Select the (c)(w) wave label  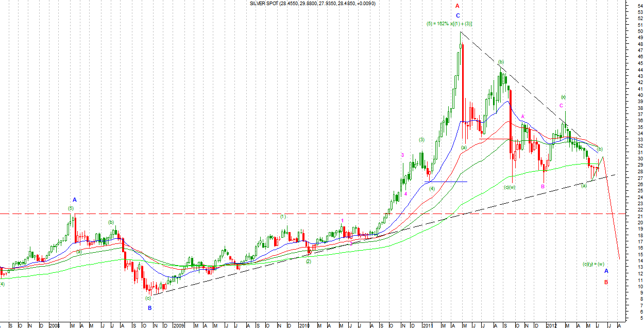coord(510,187)
